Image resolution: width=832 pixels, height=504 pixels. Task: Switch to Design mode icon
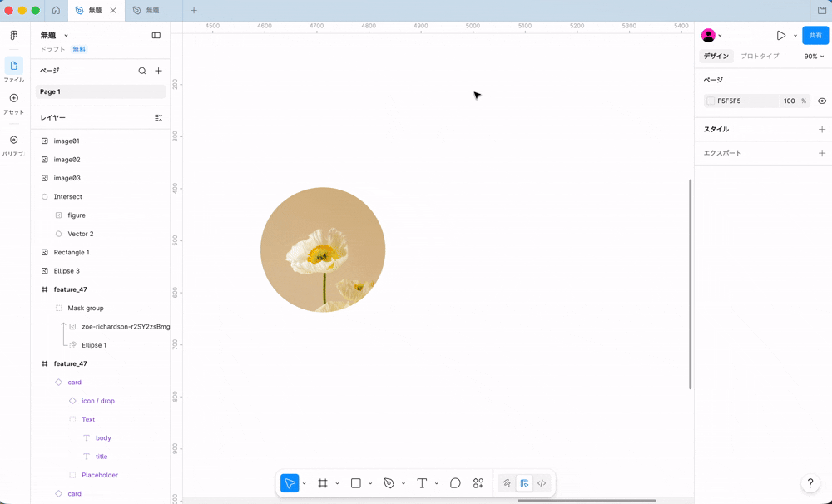point(524,482)
